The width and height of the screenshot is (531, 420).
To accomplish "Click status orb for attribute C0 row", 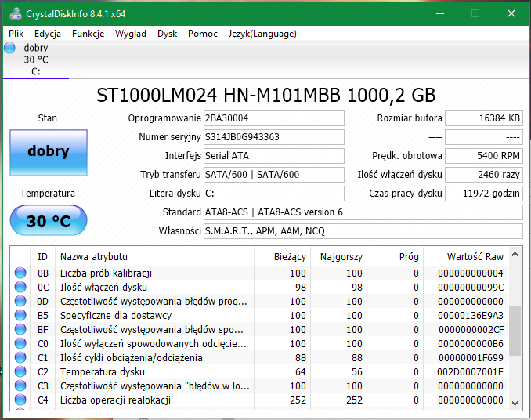I will click(20, 343).
